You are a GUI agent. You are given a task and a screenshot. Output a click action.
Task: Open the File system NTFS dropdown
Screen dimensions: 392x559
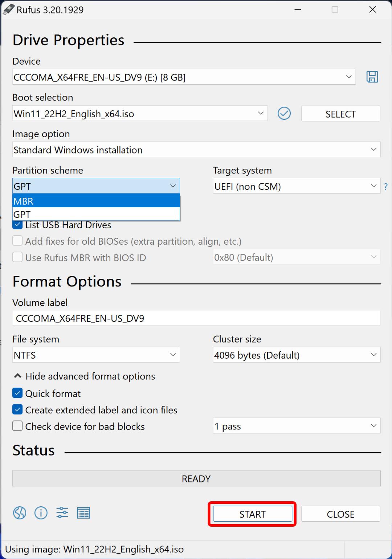[x=96, y=355]
